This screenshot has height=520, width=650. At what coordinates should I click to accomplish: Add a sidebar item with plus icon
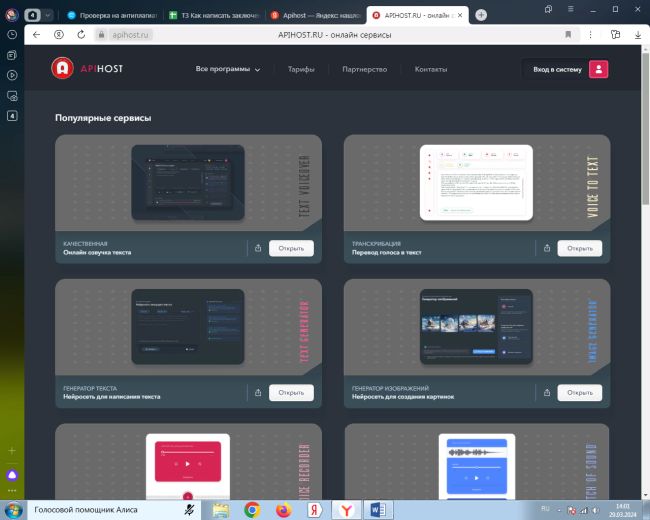12,450
